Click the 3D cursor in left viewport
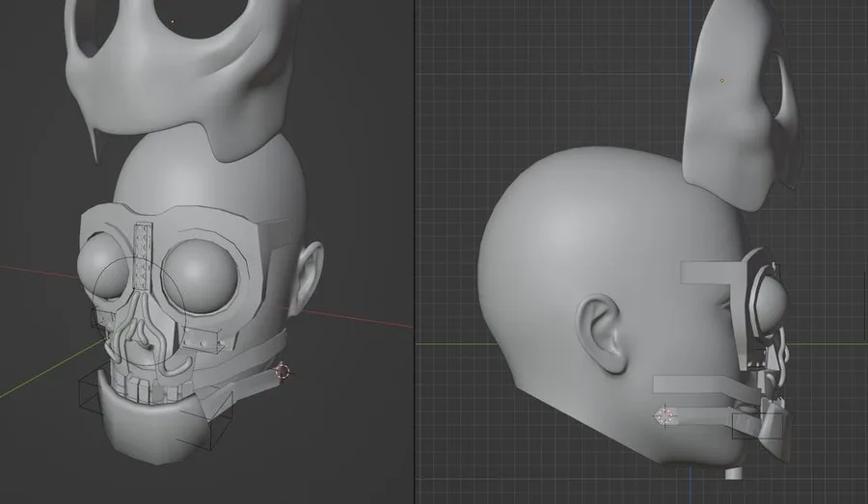 click(283, 371)
